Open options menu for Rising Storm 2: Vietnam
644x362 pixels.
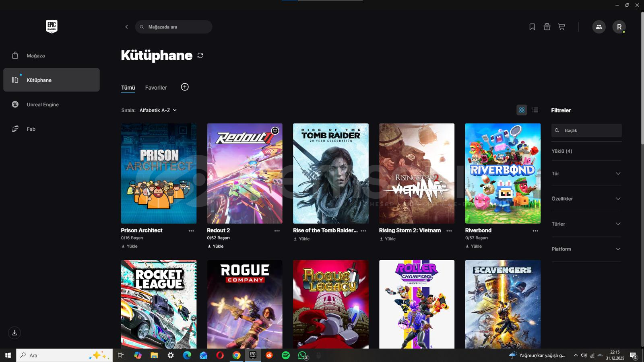point(449,231)
